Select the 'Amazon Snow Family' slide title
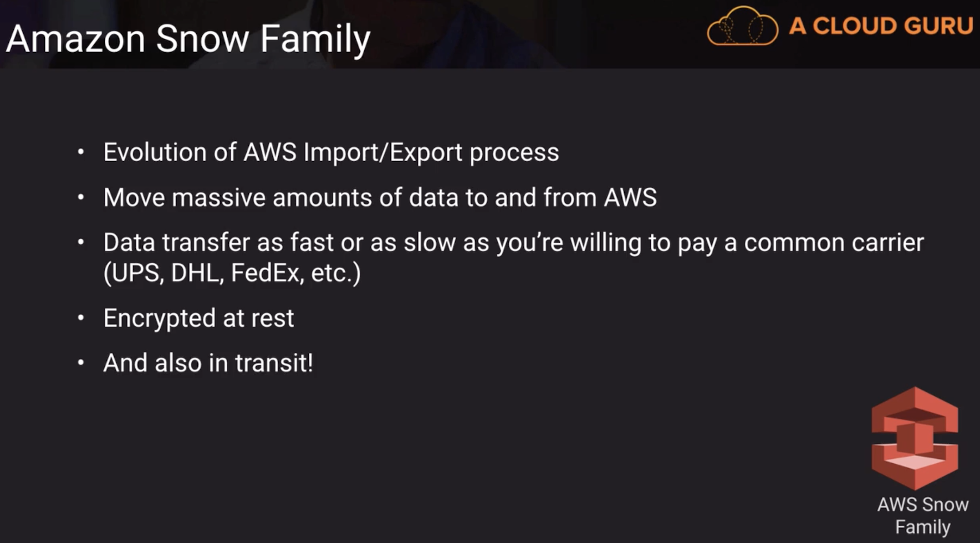 pyautogui.click(x=188, y=39)
